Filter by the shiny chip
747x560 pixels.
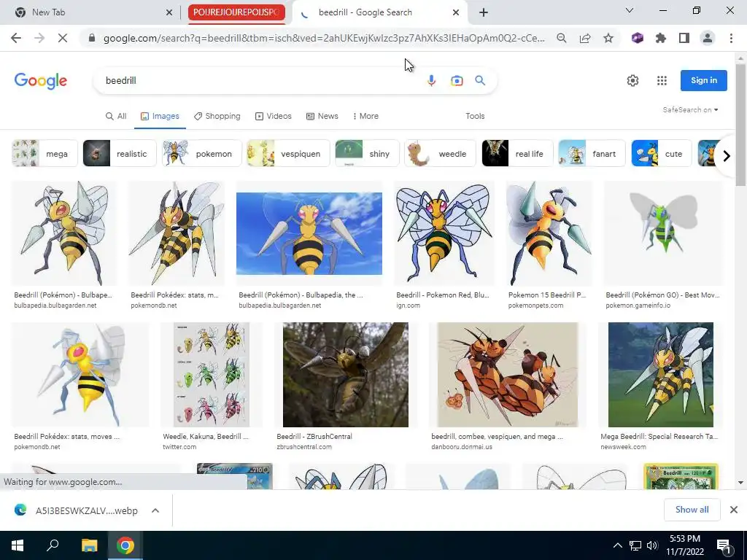[368, 153]
